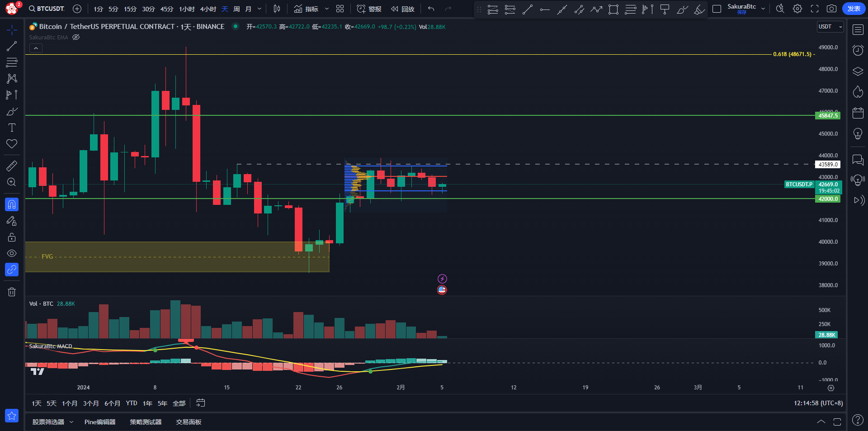Select the weekly interval
The image size is (868, 431).
point(236,9)
